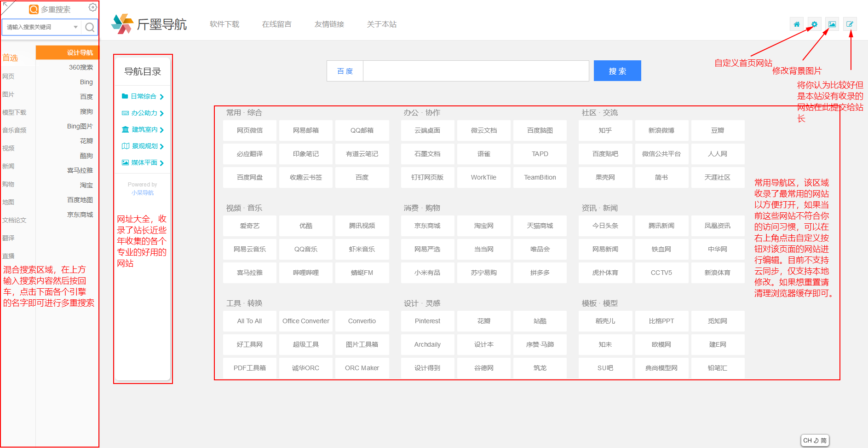Expand the 建筑室内 category chevron
This screenshot has height=448, width=868.
point(161,130)
